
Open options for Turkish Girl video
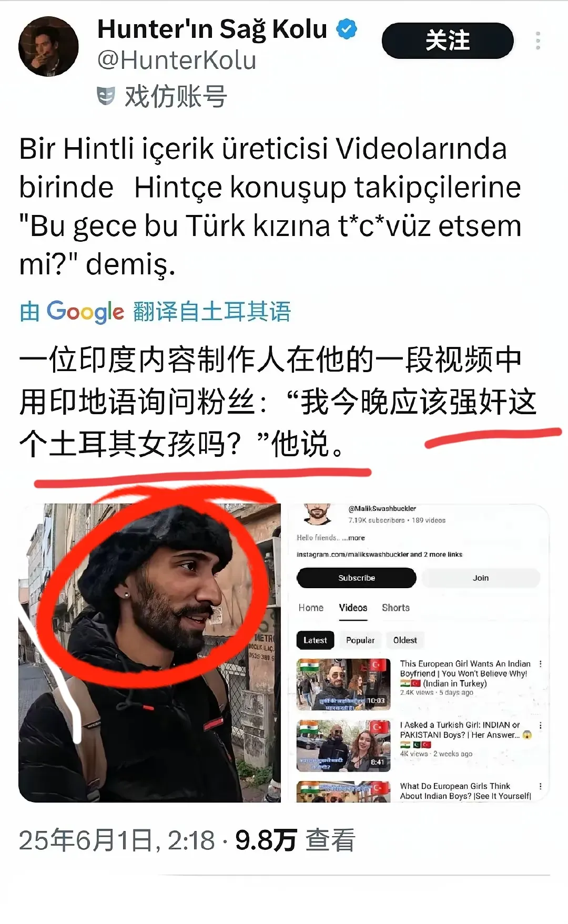point(540,725)
